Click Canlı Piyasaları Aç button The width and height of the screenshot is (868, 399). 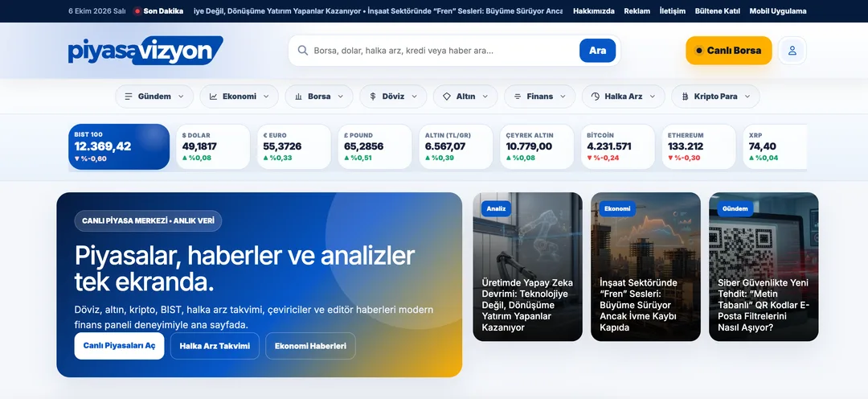(x=119, y=346)
